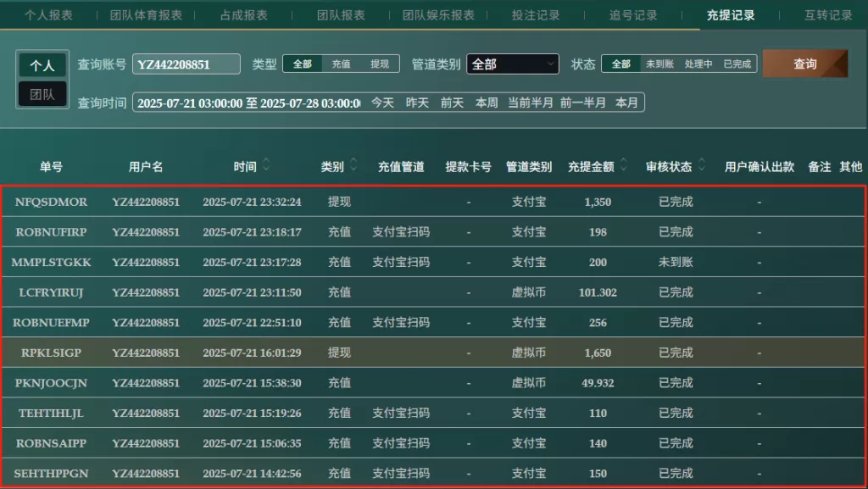Choose 今天 time shortcut
The height and width of the screenshot is (489, 868).
pyautogui.click(x=382, y=103)
